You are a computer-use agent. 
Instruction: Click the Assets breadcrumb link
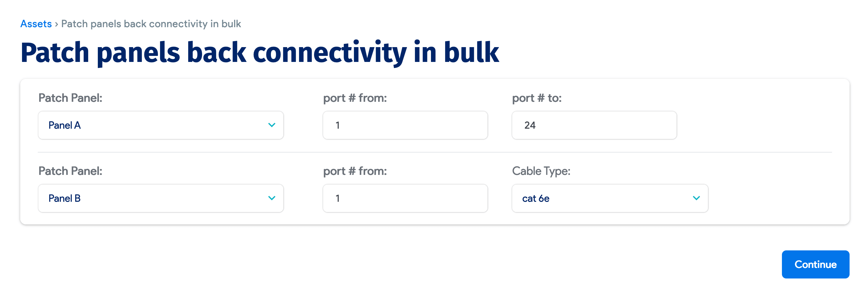36,24
